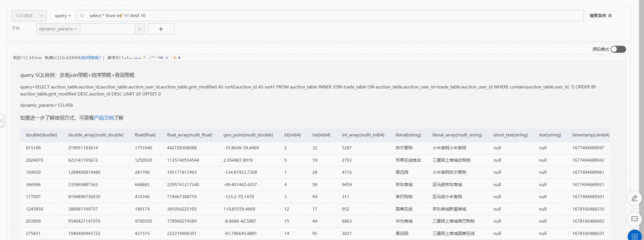Click the id(int64) column header
This screenshot has width=644, height=240.
pyautogui.click(x=293, y=135)
